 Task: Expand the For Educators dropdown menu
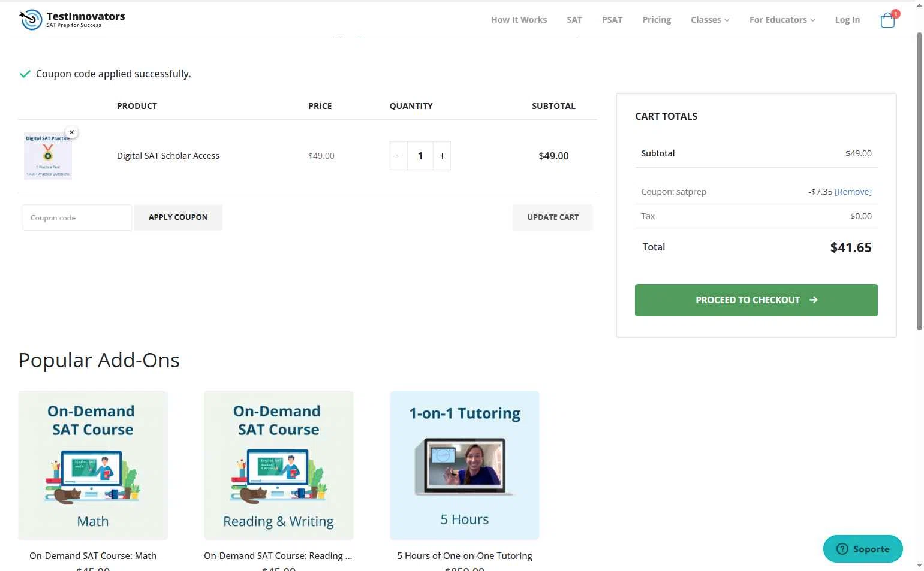(782, 20)
